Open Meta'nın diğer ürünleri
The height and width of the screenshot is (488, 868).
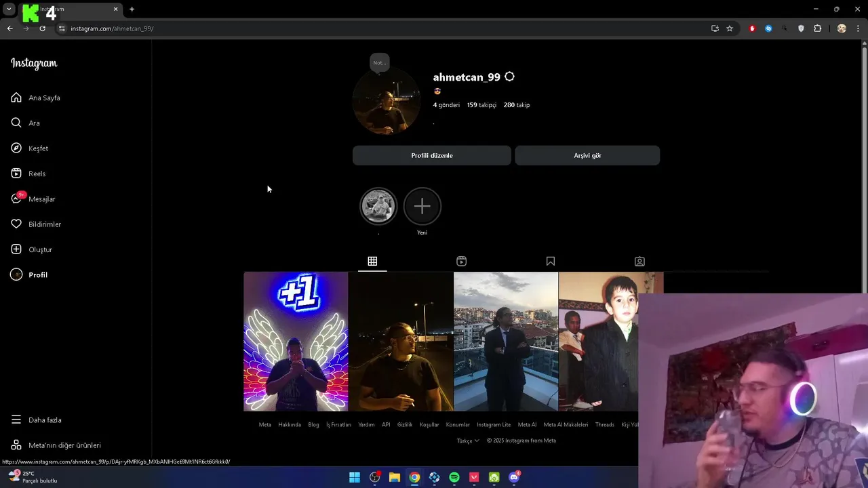coord(56,445)
